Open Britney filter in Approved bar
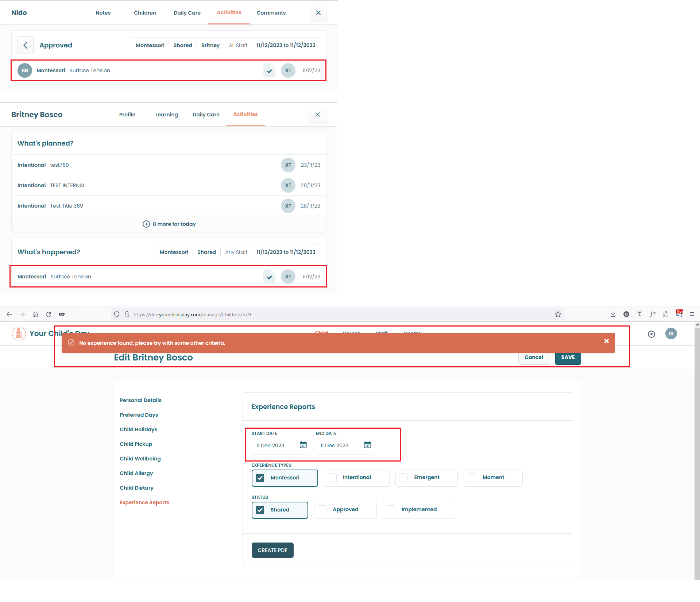The height and width of the screenshot is (602, 700). pos(210,45)
